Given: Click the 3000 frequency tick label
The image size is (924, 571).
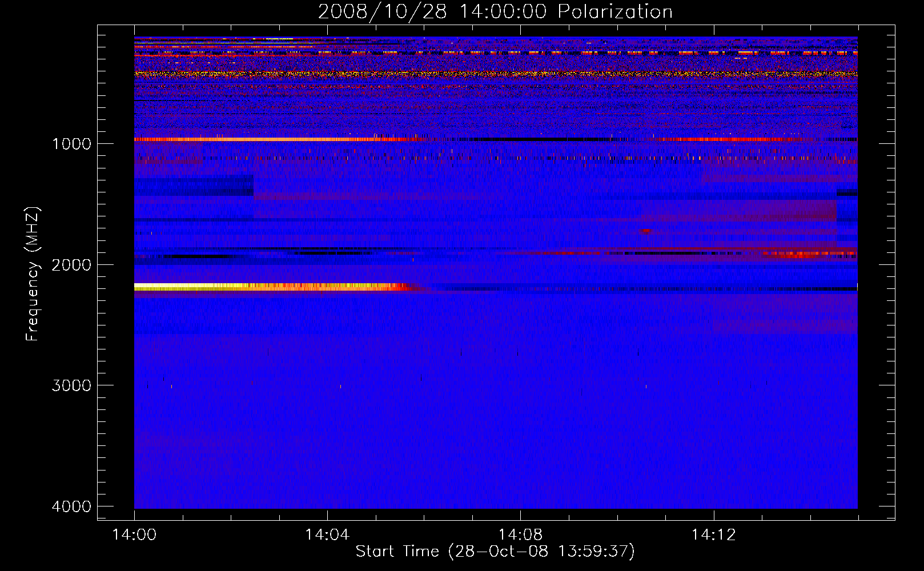Looking at the screenshot, I should 71,385.
